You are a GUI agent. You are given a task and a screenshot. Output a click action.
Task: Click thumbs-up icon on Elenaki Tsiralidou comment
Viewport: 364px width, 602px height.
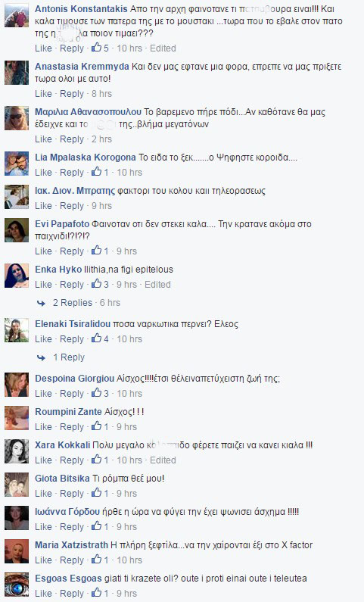[96, 338]
